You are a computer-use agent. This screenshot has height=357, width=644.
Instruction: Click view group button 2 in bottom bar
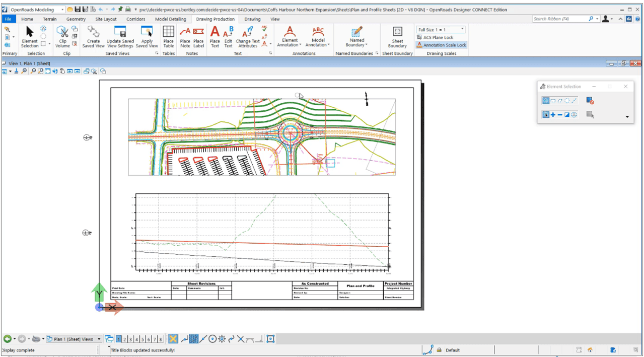coord(125,339)
